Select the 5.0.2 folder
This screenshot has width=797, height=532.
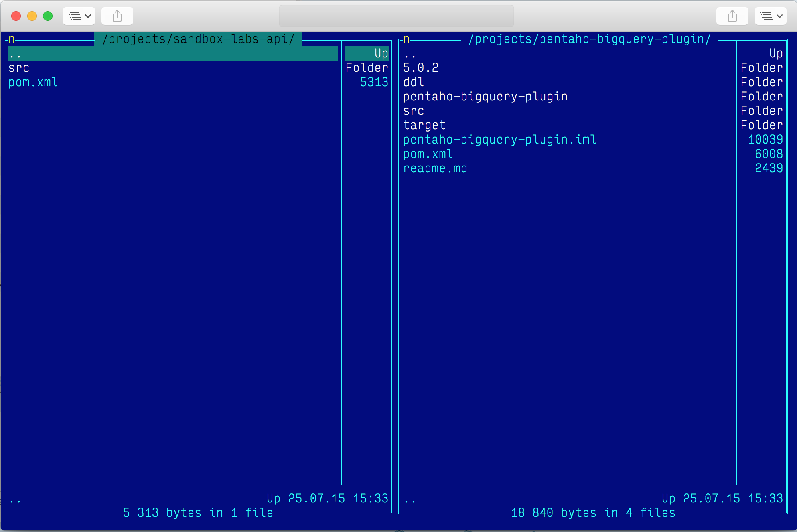(421, 68)
